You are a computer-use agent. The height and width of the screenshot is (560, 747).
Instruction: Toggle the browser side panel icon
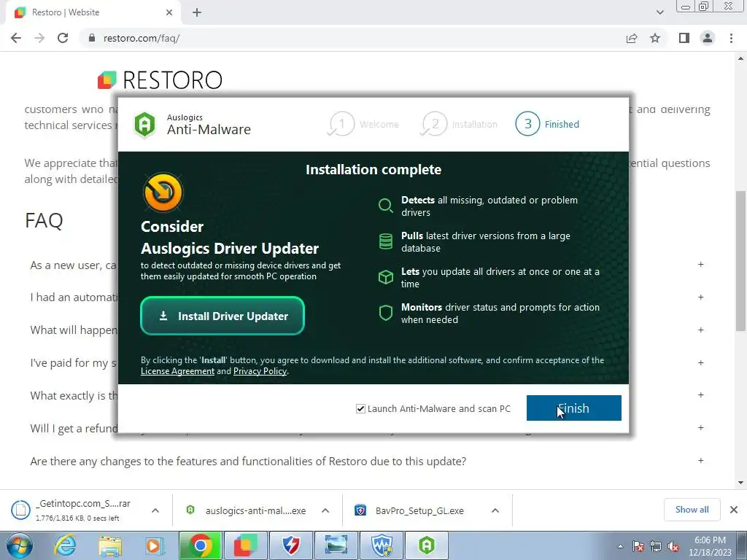tap(684, 38)
